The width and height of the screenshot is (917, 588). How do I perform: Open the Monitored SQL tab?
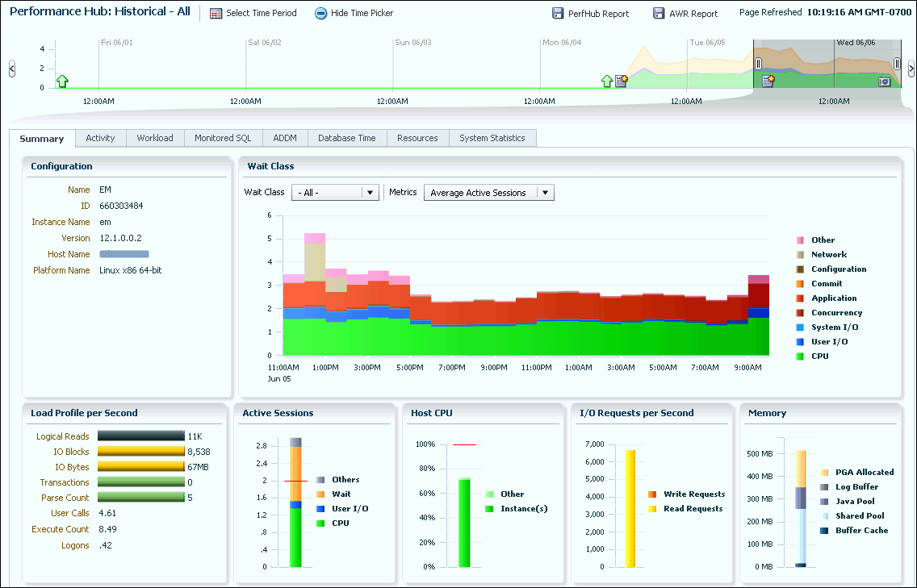pyautogui.click(x=223, y=138)
